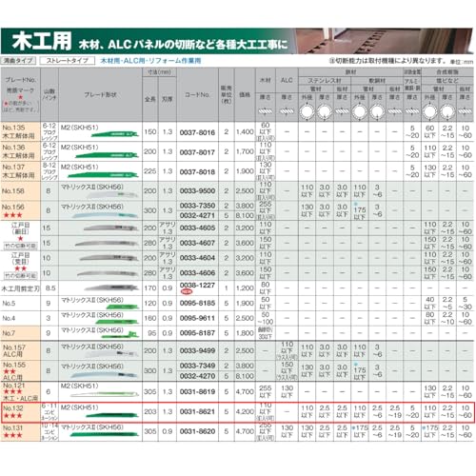Select code number 0033-4607
The image size is (476, 476).
click(x=197, y=243)
